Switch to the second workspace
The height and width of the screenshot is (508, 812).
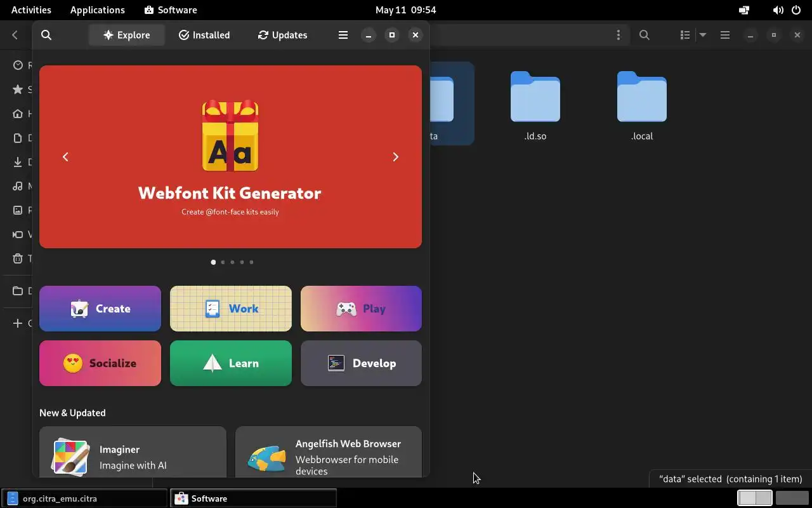pyautogui.click(x=792, y=498)
